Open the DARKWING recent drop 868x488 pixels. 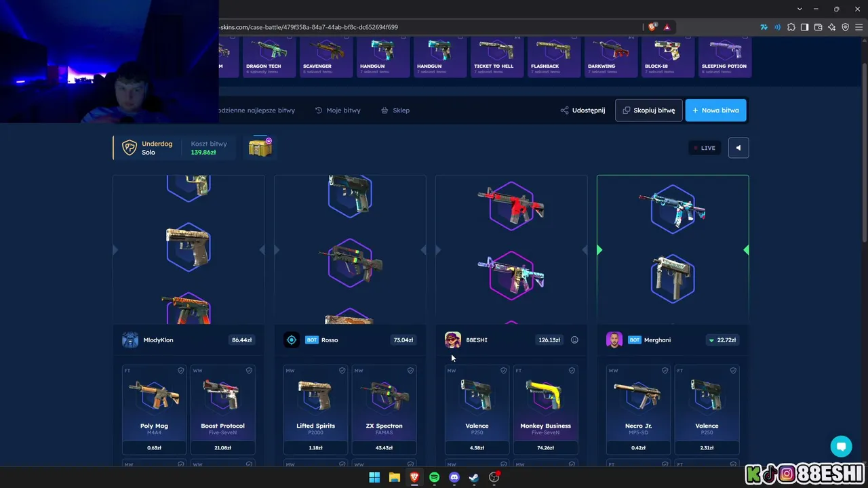611,57
